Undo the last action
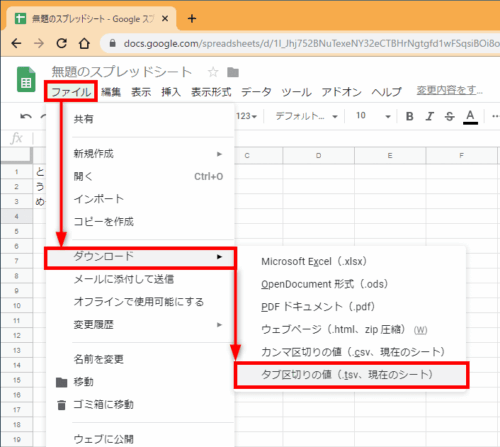Screen dimensions: 500x447 tap(26, 116)
